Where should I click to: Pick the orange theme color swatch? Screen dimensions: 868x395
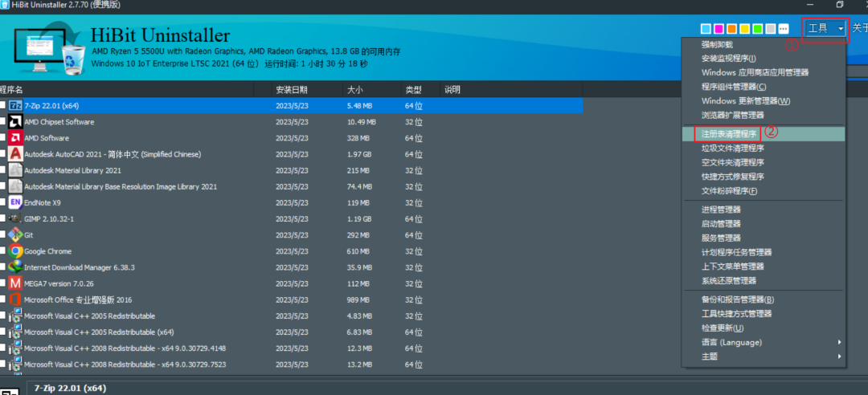click(x=732, y=29)
